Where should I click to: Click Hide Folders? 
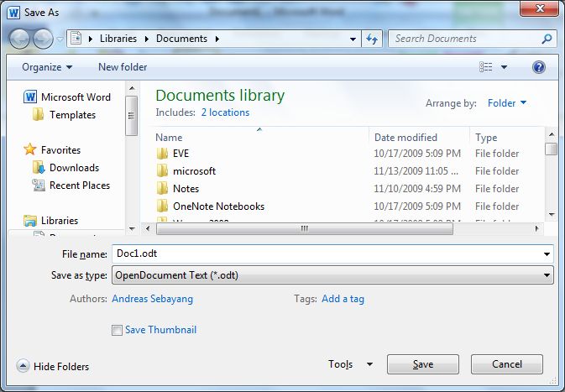pyautogui.click(x=61, y=367)
